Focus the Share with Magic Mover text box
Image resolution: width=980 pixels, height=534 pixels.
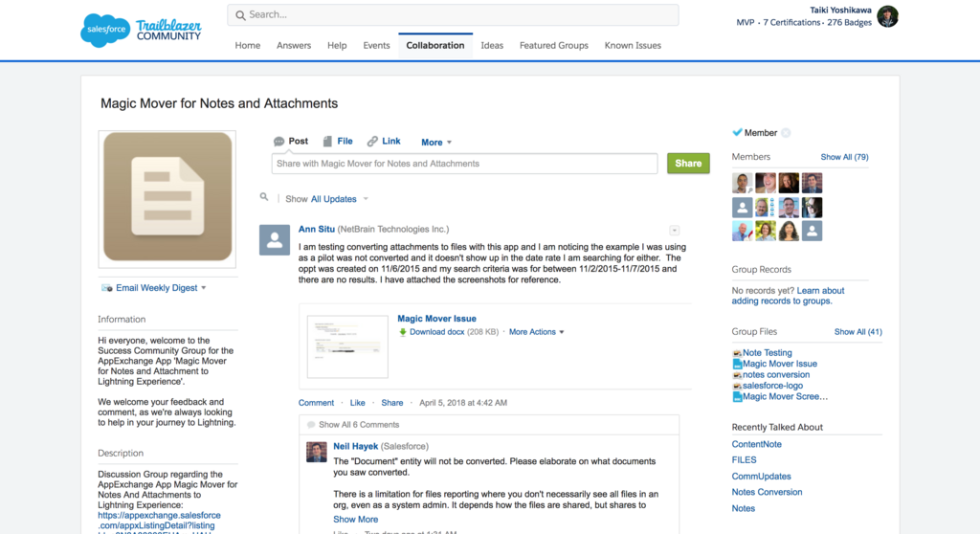click(x=464, y=164)
